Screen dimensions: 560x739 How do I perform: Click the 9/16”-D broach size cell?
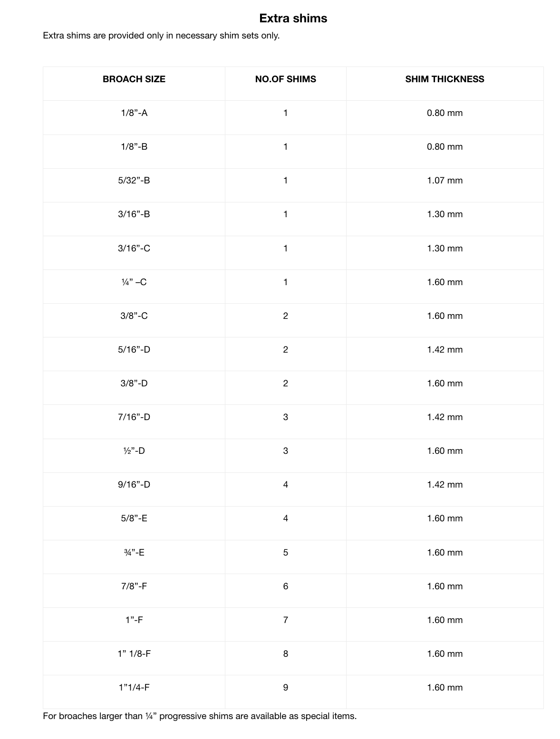click(x=134, y=484)
